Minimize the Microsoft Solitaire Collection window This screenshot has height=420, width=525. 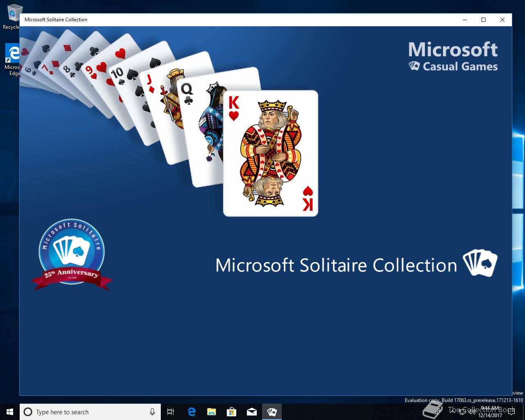[x=465, y=20]
